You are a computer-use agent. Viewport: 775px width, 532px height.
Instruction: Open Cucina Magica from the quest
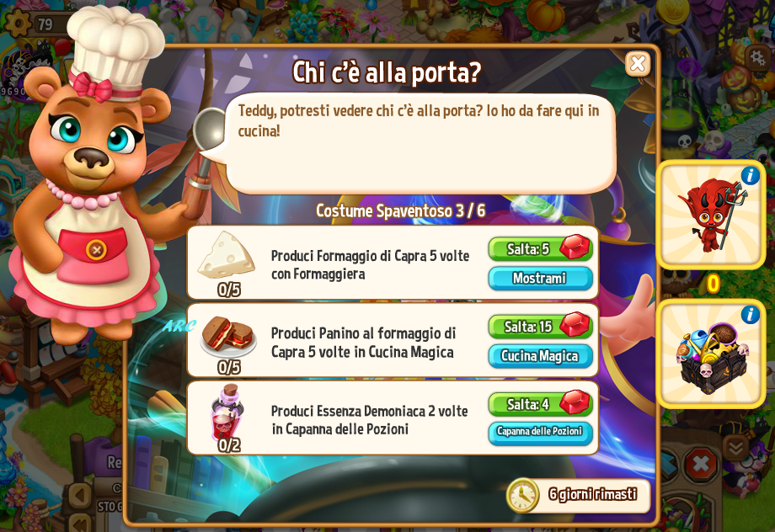[x=540, y=356]
